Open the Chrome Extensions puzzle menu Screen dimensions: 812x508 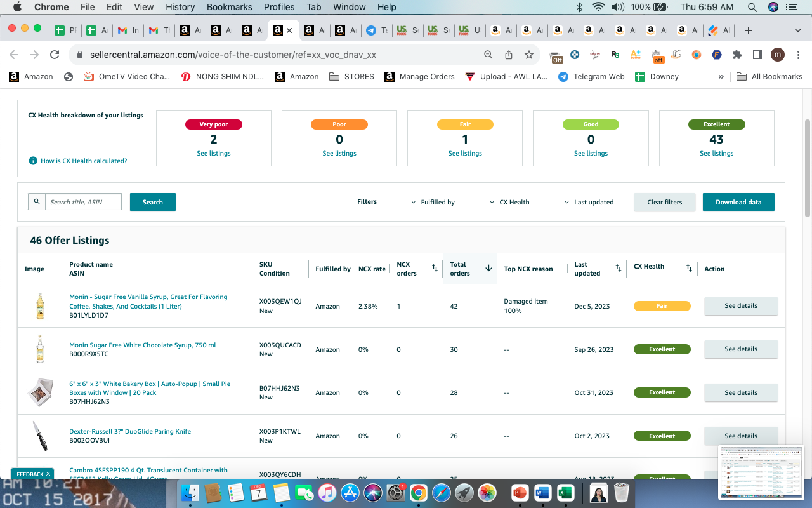click(737, 55)
